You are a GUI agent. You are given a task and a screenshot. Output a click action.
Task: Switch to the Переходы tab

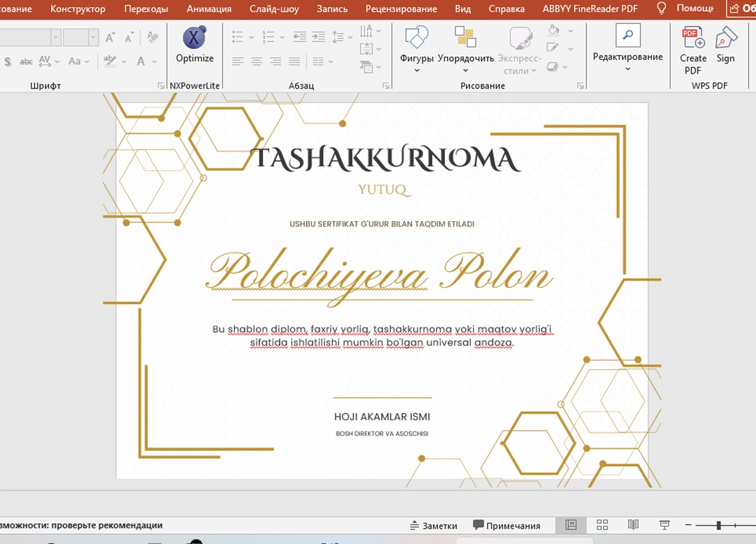coord(146,9)
